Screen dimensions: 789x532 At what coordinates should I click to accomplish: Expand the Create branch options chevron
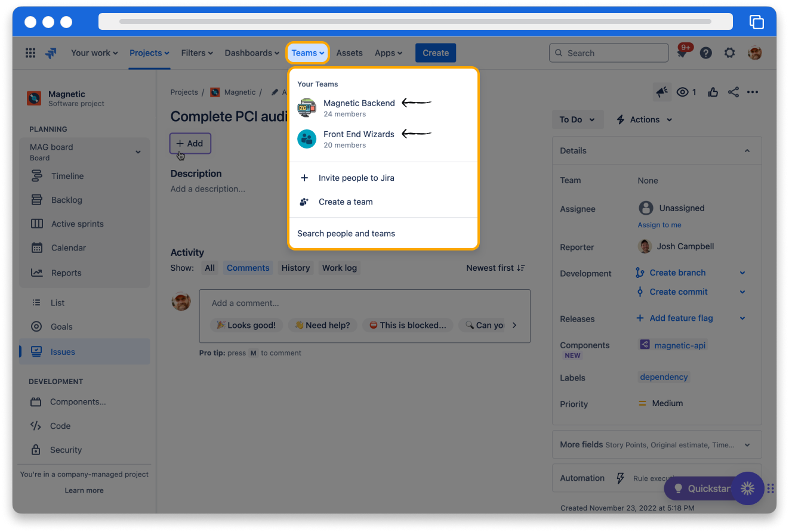tap(742, 273)
